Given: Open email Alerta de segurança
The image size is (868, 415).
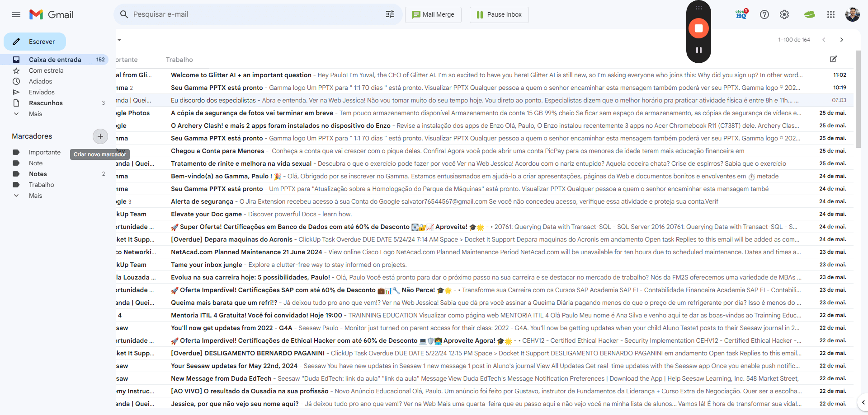Looking at the screenshot, I should tap(485, 201).
